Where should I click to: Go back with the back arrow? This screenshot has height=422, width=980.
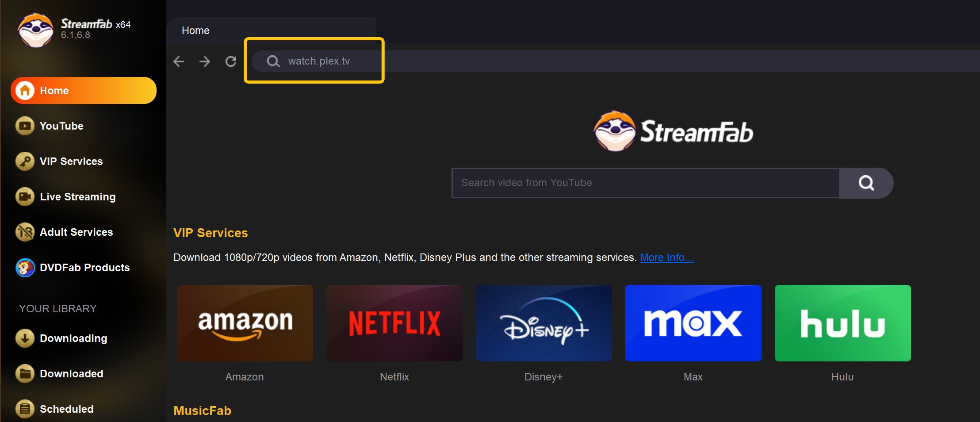point(179,61)
